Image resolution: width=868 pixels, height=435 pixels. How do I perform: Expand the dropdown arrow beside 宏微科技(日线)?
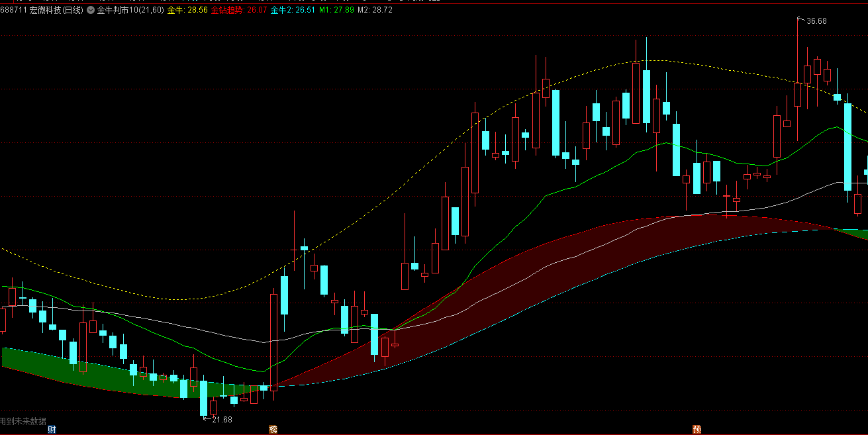90,10
